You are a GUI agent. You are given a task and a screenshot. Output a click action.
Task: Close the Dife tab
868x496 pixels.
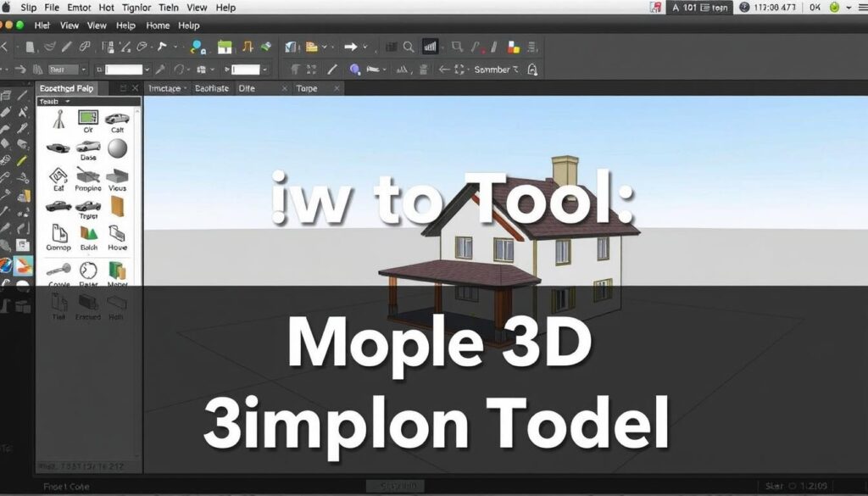tap(285, 88)
